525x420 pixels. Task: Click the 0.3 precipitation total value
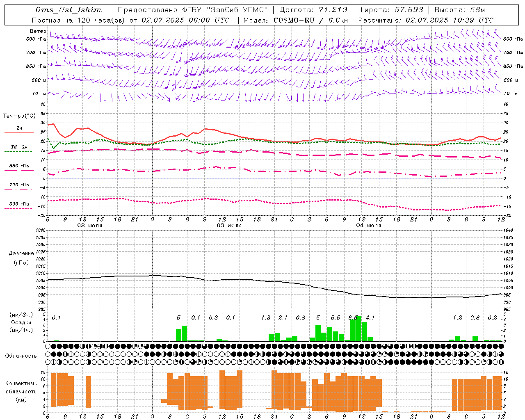pos(213,317)
